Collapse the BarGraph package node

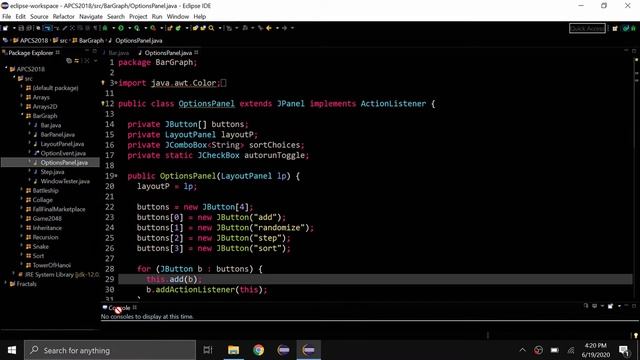[x=22, y=116]
